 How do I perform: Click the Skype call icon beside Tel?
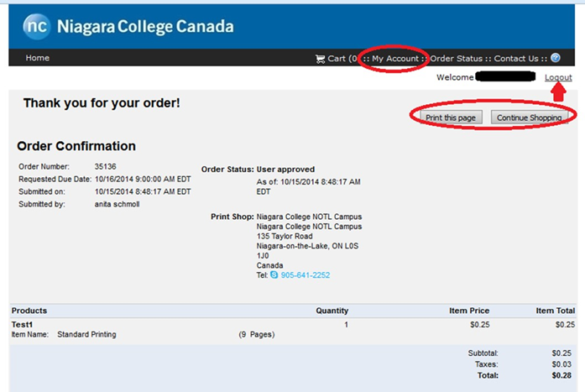pos(274,274)
